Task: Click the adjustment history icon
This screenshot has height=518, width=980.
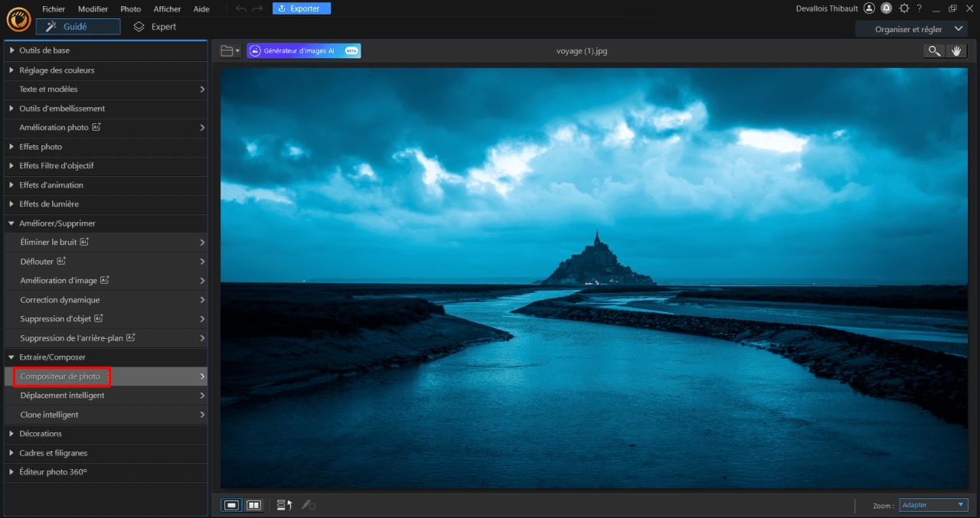Action: (283, 506)
